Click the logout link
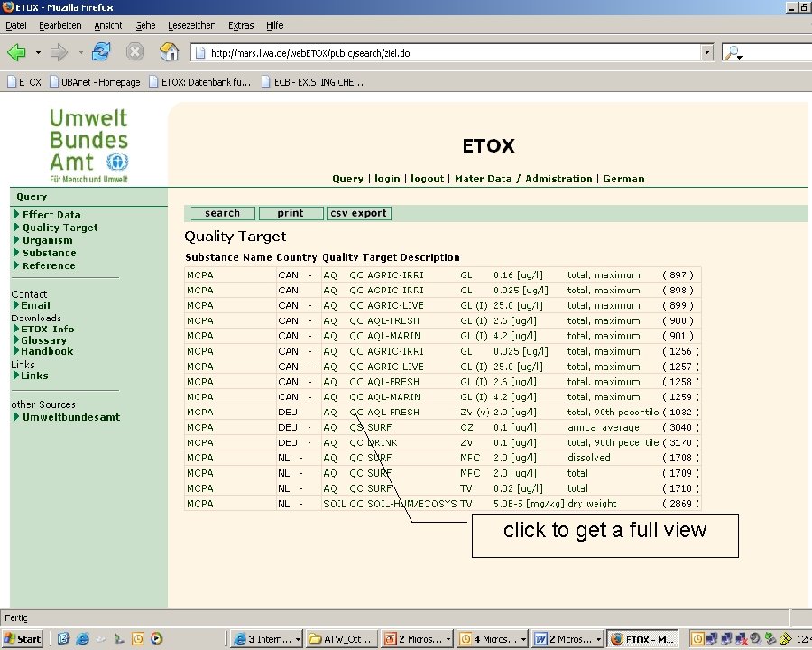Viewport: 812px width, 650px height. click(427, 179)
